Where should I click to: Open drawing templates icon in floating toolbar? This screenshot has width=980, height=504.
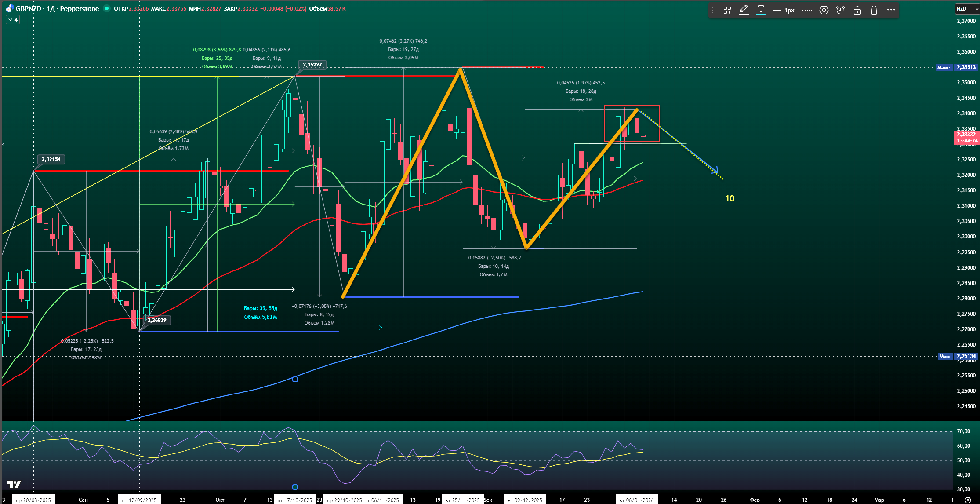[x=727, y=10]
